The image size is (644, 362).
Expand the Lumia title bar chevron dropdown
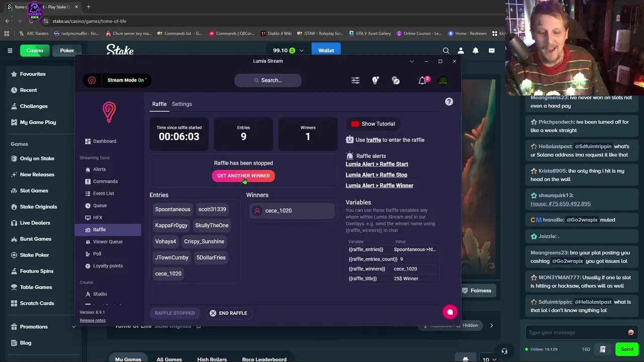click(x=412, y=61)
